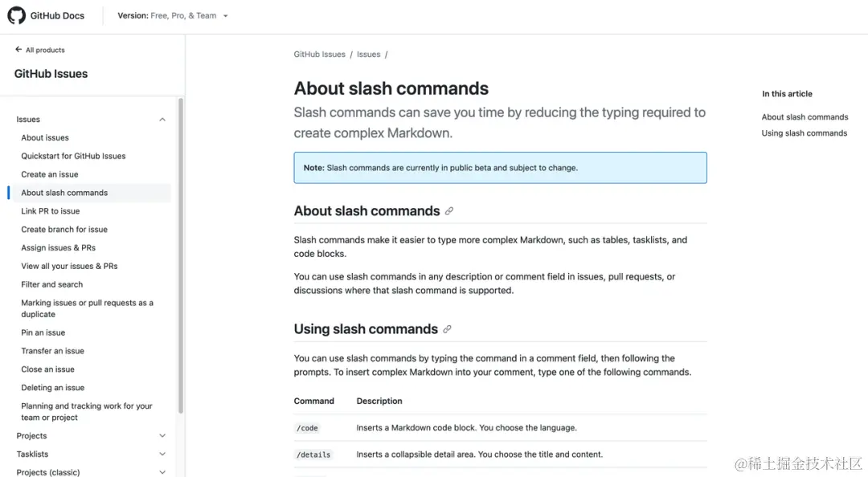Open Deleting an issue page
This screenshot has width=868, height=477.
(x=52, y=387)
